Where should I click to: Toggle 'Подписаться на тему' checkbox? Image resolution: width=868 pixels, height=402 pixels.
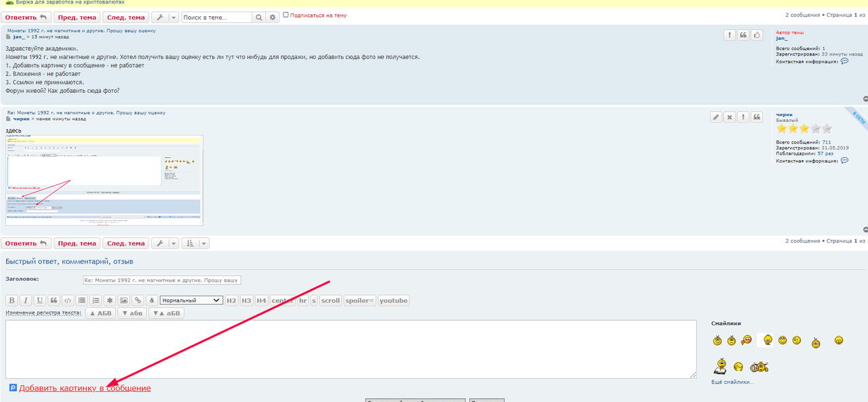click(285, 14)
